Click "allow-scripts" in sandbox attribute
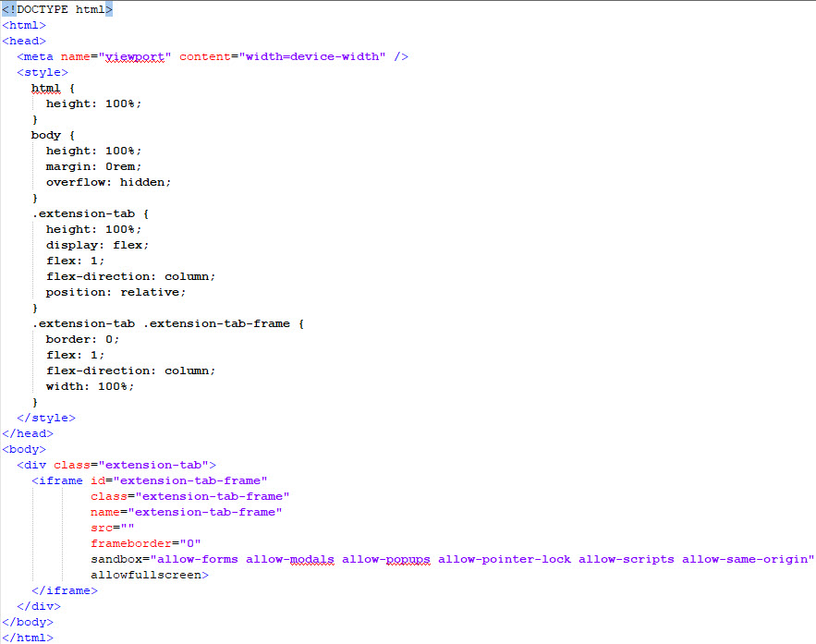The height and width of the screenshot is (644, 816). point(627,559)
